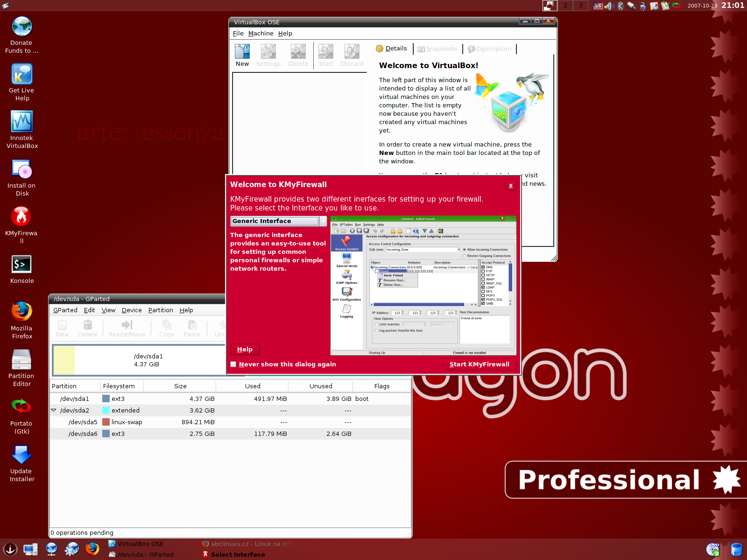Click Delete partition icon in GParted toolbar

point(88,328)
